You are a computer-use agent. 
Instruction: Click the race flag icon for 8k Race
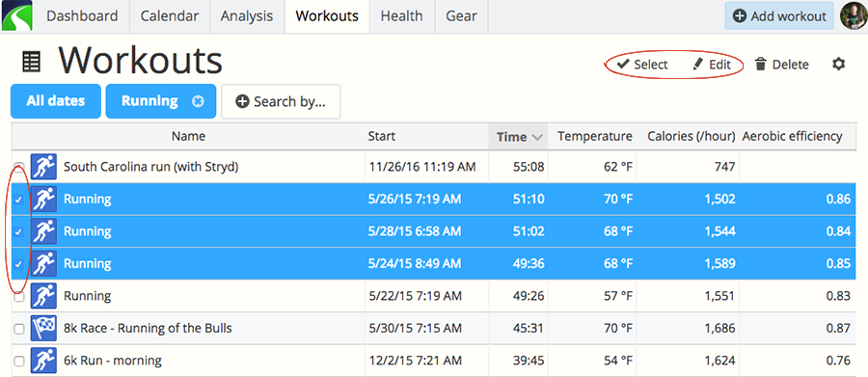coord(43,328)
